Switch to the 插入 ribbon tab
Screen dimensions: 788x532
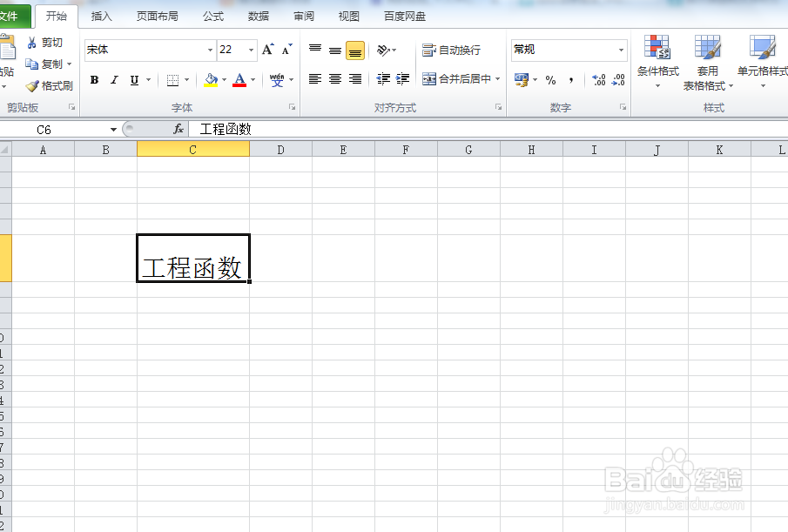click(x=101, y=15)
